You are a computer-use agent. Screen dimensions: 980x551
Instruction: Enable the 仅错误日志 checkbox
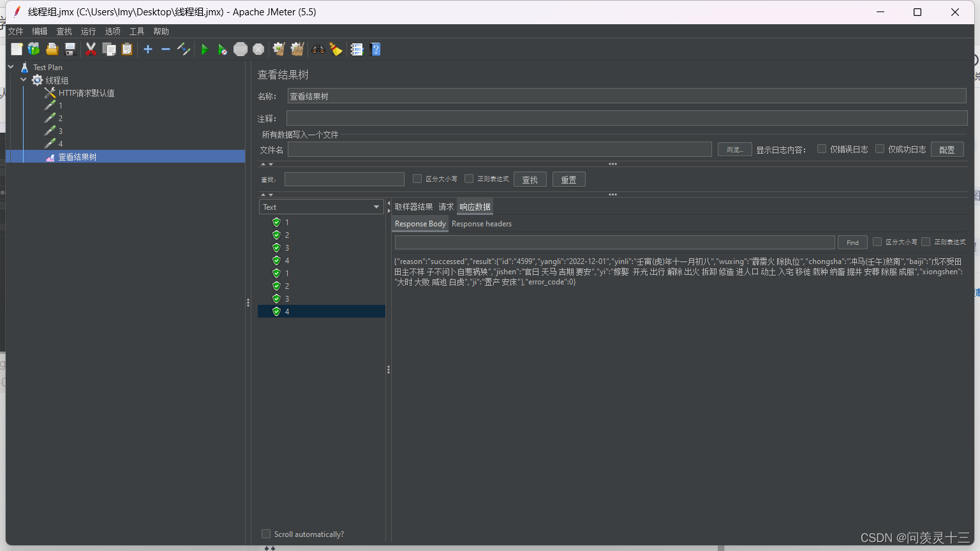tap(822, 149)
